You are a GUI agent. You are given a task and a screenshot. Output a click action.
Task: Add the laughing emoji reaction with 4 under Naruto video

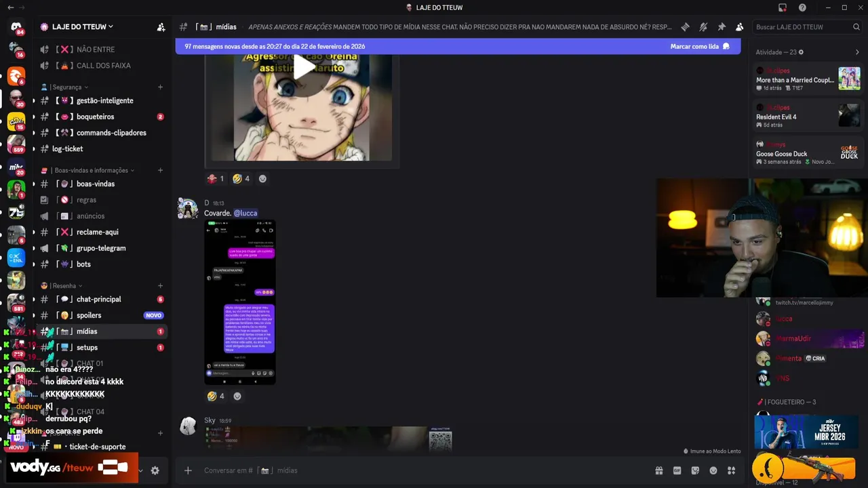coord(241,179)
